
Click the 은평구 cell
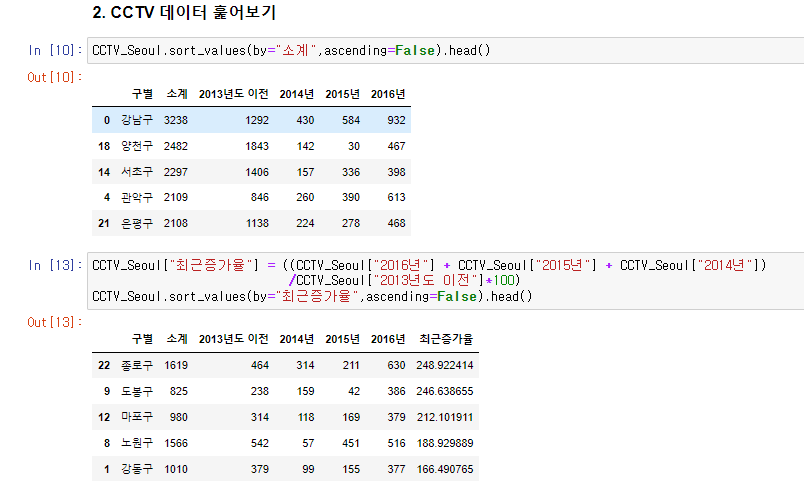point(137,223)
